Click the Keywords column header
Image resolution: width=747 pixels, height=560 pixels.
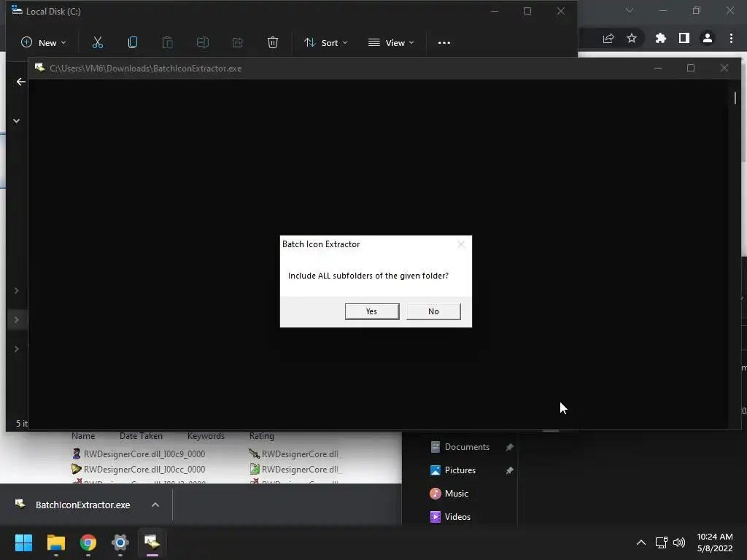206,436
